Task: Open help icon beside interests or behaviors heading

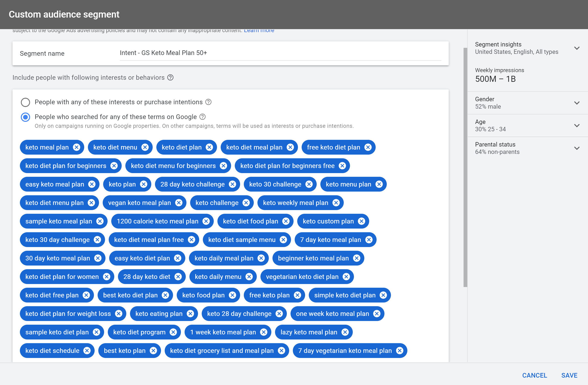Action: click(170, 77)
